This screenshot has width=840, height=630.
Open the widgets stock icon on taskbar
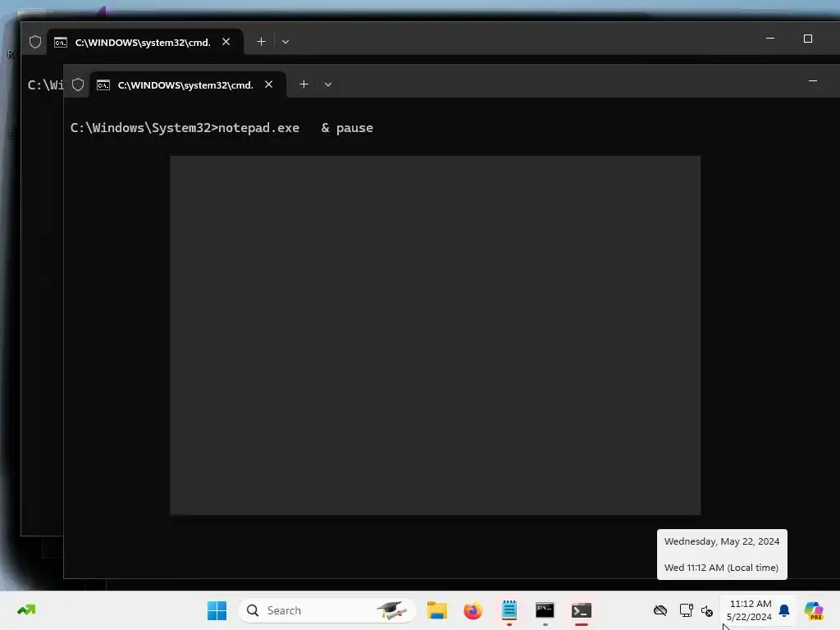point(26,610)
